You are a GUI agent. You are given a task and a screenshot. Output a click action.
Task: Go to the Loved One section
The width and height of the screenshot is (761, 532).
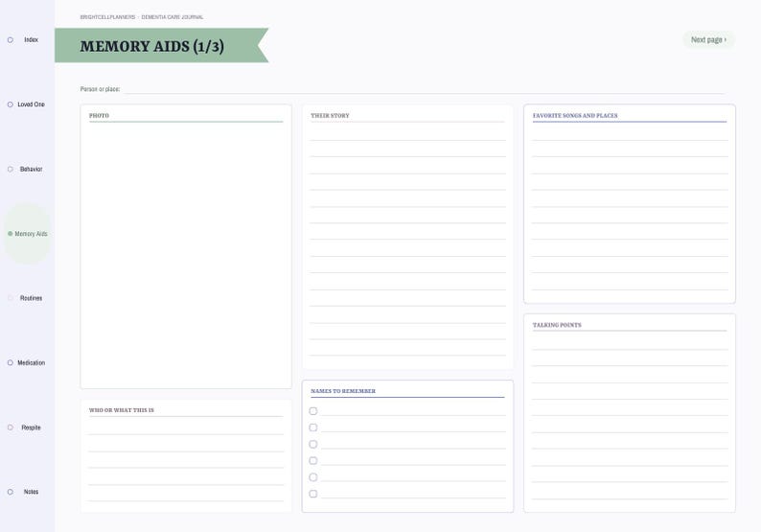pyautogui.click(x=27, y=104)
